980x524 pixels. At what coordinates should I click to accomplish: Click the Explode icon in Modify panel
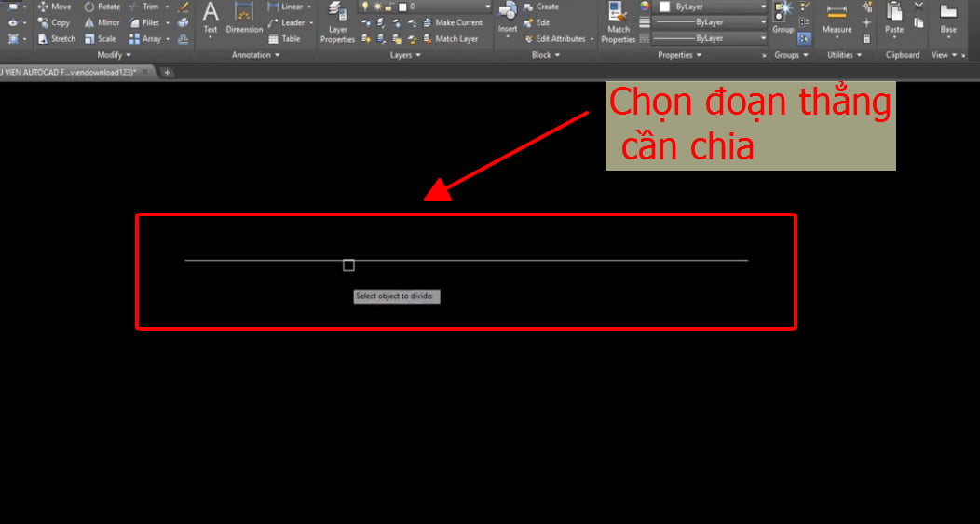(x=184, y=22)
